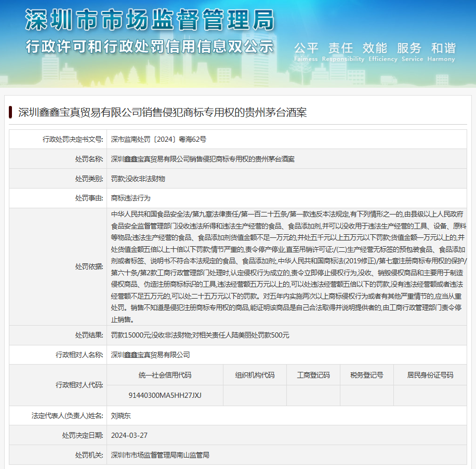The height and width of the screenshot is (469, 476).
Task: Click the legal basis paragraph starting 中华人民共和国食品安全法
Action: (x=289, y=266)
